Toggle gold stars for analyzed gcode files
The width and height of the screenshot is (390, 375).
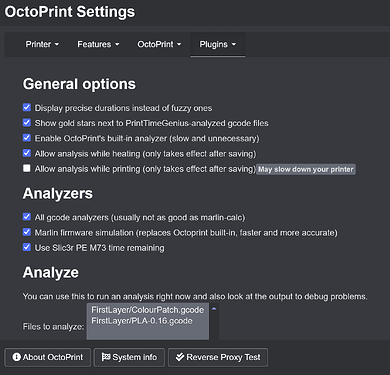27,123
